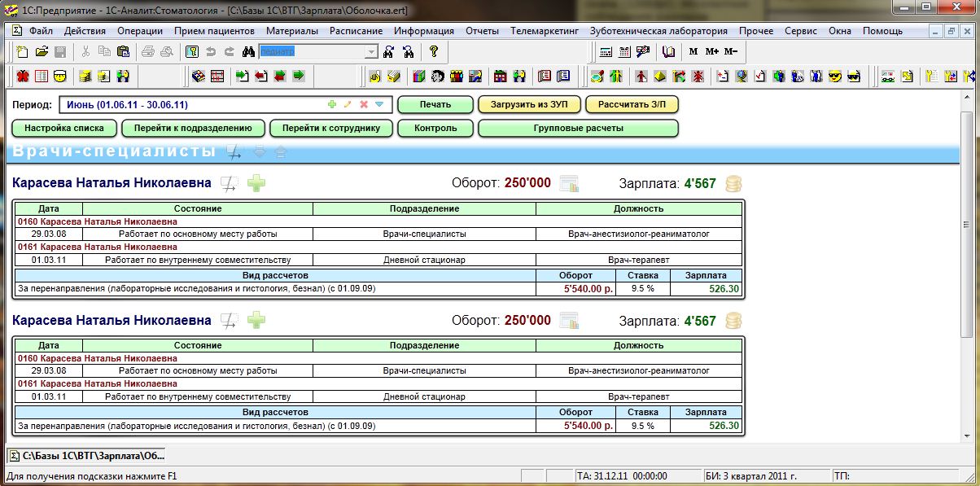Click the M+ memory add button
The width and height of the screenshot is (980, 486).
(712, 52)
